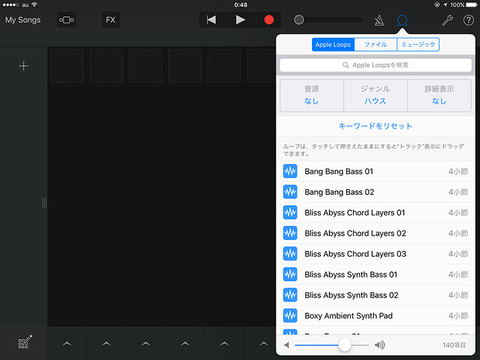Preview Bang Bang Bass 02 loop icon

[290, 192]
